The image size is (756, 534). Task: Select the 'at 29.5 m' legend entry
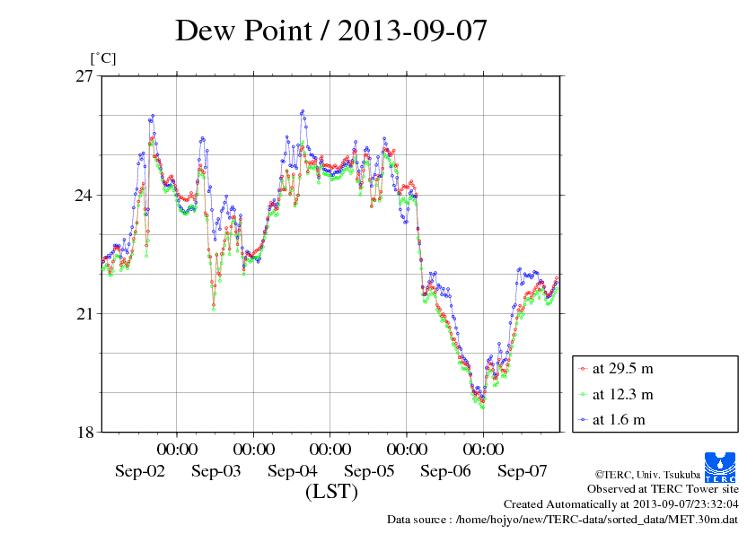(622, 369)
